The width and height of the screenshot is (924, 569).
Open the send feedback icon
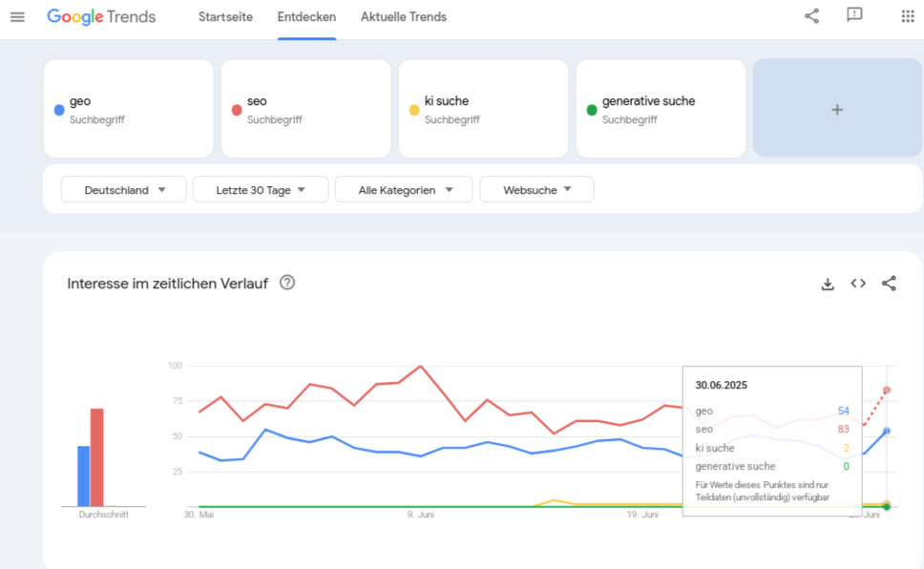[854, 14]
